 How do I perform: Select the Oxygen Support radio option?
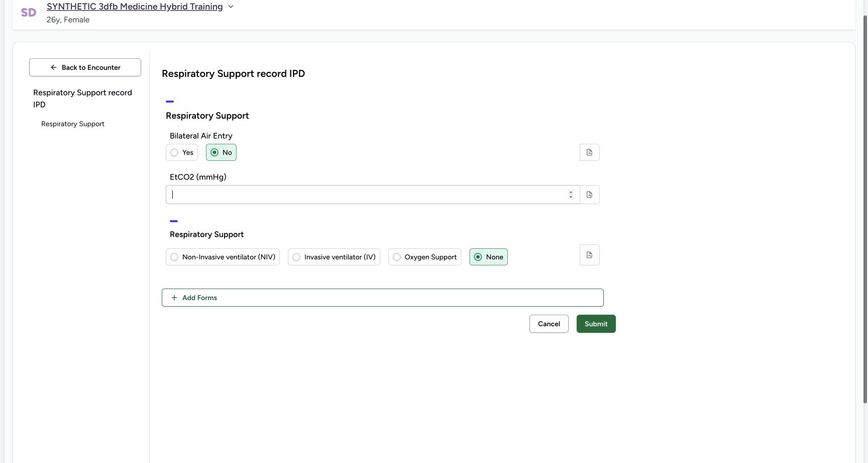click(424, 257)
